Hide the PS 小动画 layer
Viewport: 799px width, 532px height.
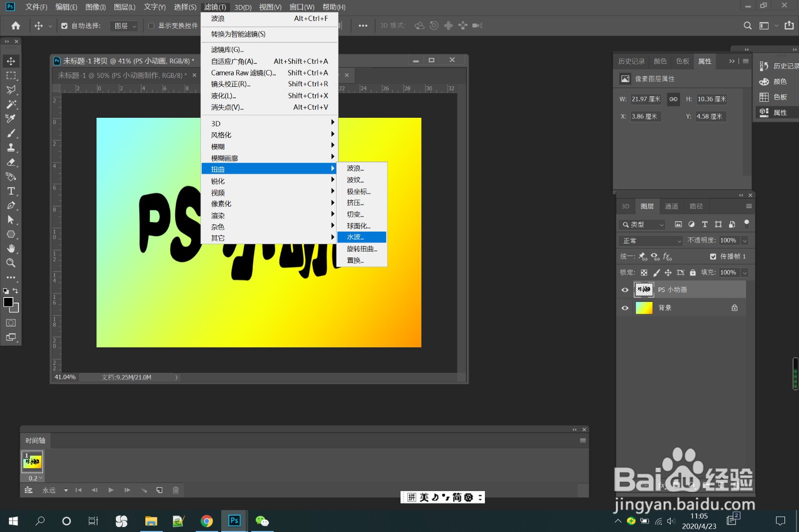tap(625, 290)
